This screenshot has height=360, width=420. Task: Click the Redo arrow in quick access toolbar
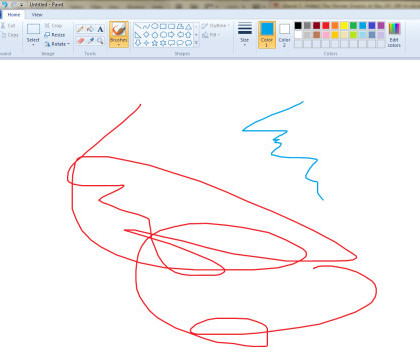[x=13, y=4]
